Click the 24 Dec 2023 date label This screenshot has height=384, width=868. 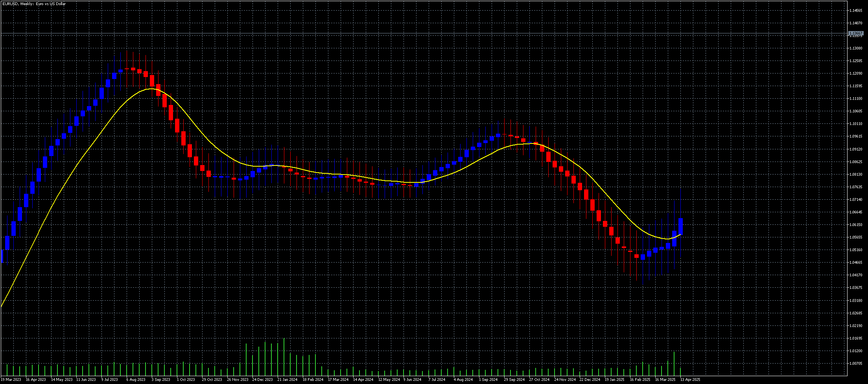[x=263, y=380]
